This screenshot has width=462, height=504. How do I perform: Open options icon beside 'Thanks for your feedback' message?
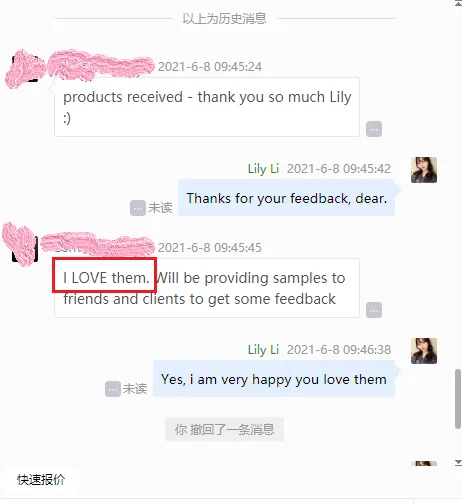pos(138,208)
